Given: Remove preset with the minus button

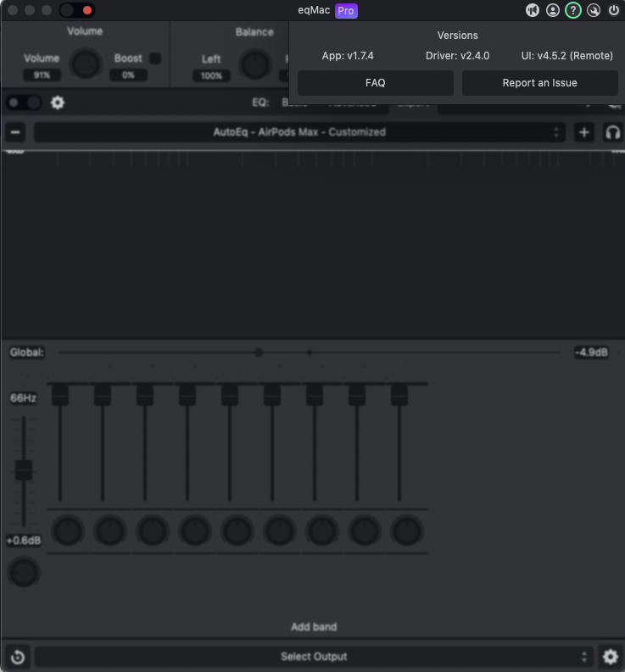Looking at the screenshot, I should click(15, 132).
